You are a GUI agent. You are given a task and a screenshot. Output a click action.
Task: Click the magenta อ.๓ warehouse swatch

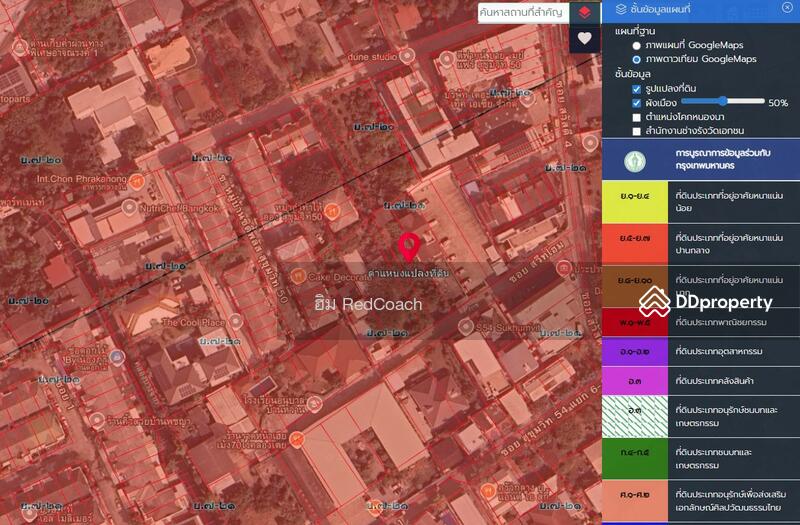[x=635, y=381]
